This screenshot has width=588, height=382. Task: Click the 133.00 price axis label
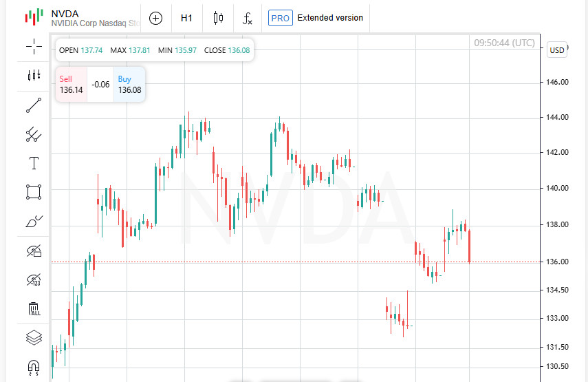tap(557, 318)
